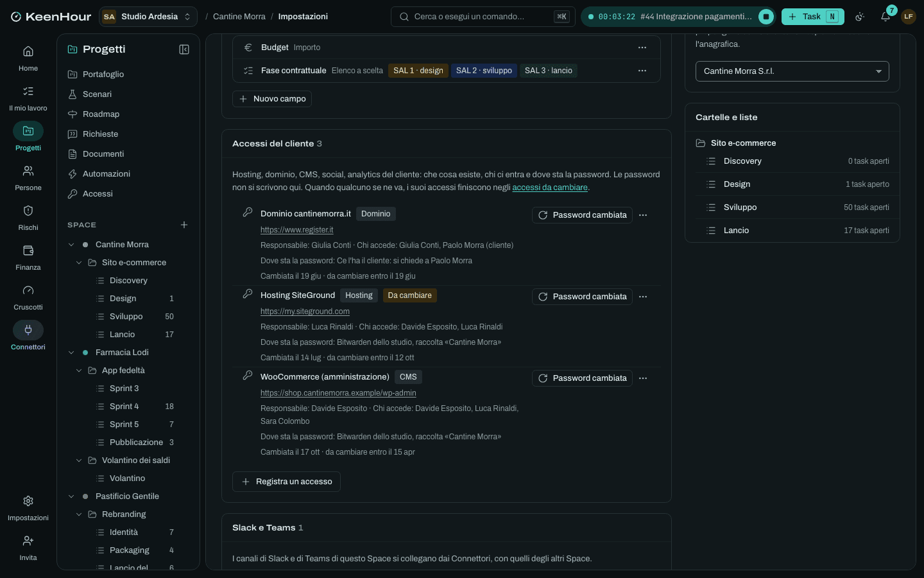Collapse the Progetti sidebar panel
Image resolution: width=924 pixels, height=578 pixels.
[184, 49]
